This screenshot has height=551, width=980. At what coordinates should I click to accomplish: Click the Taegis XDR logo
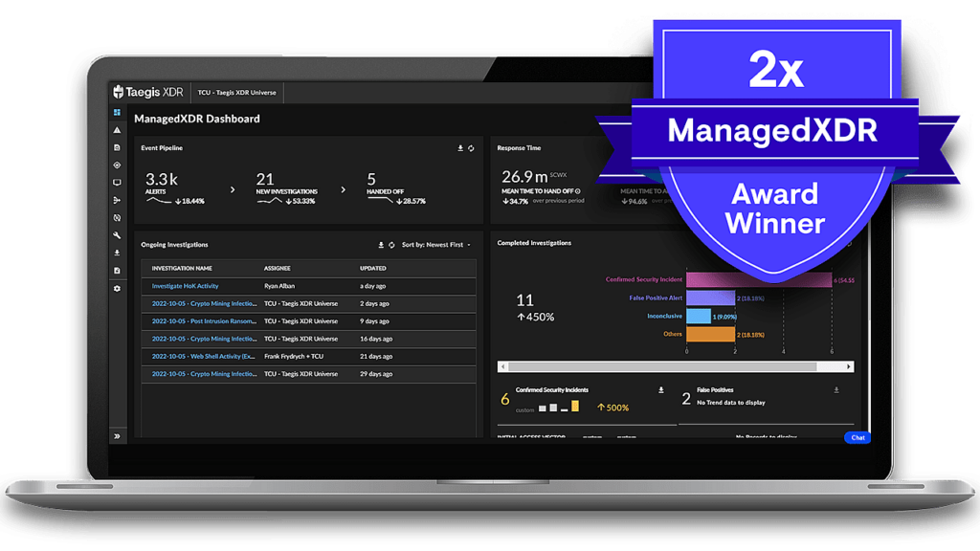pyautogui.click(x=148, y=92)
